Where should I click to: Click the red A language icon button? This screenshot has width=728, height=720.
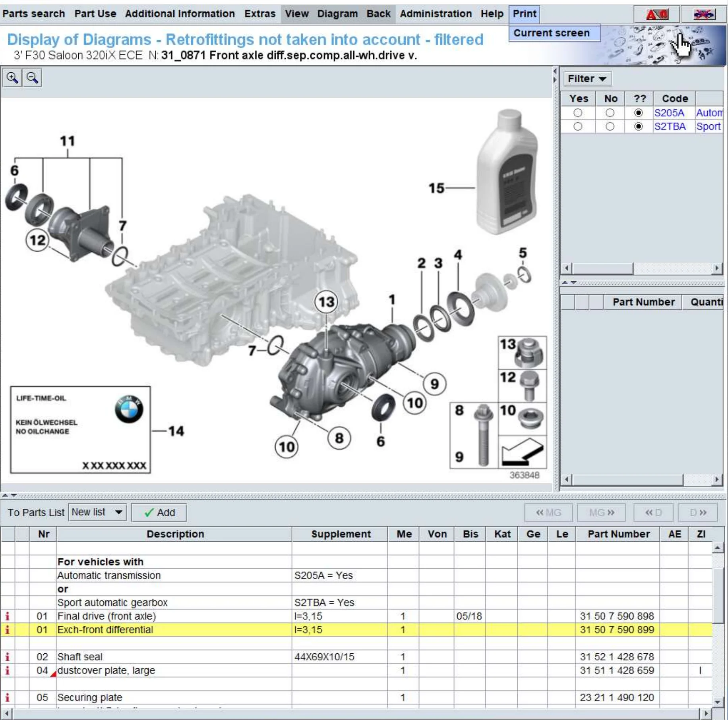[x=656, y=14]
